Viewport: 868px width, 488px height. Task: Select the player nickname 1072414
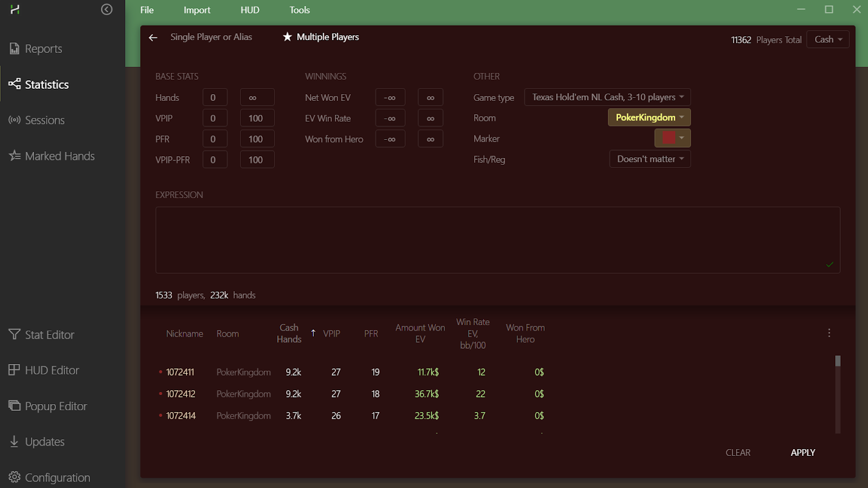tap(181, 416)
